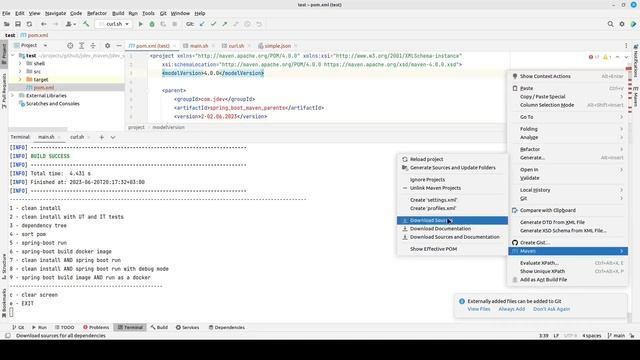This screenshot has height=360, width=640.
Task: Open the Bookmarks tool window button
Action: pyautogui.click(x=4, y=303)
